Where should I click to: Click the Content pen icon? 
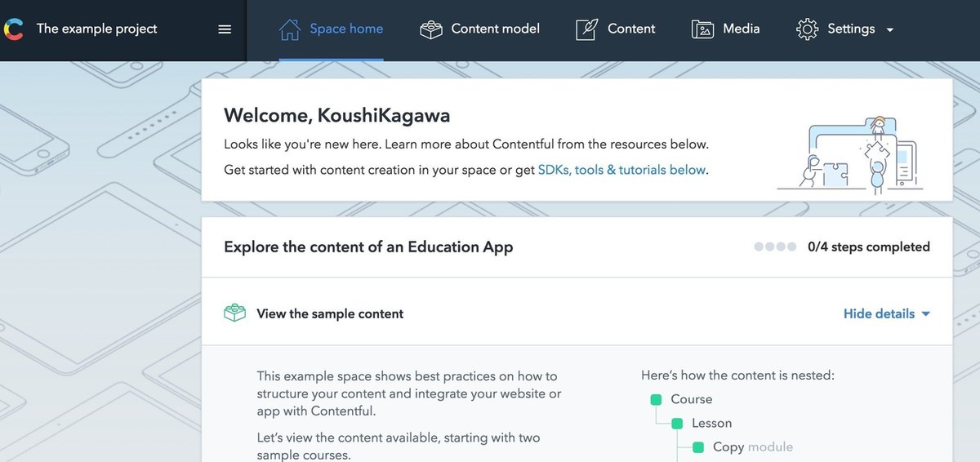(586, 29)
